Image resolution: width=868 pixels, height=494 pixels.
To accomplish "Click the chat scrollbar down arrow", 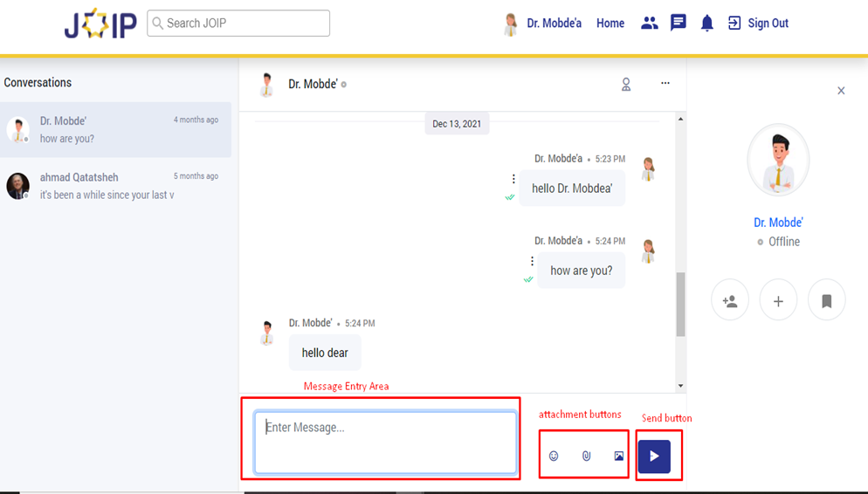I will pyautogui.click(x=681, y=386).
